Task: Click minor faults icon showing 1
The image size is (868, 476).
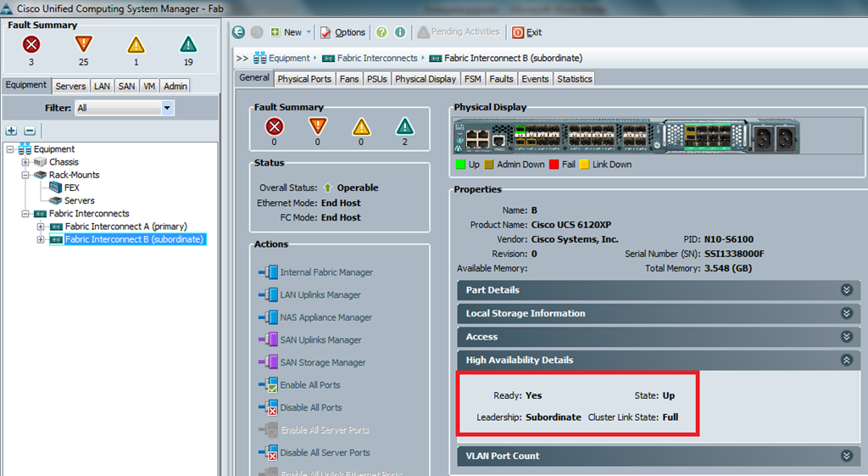Action: pyautogui.click(x=136, y=44)
